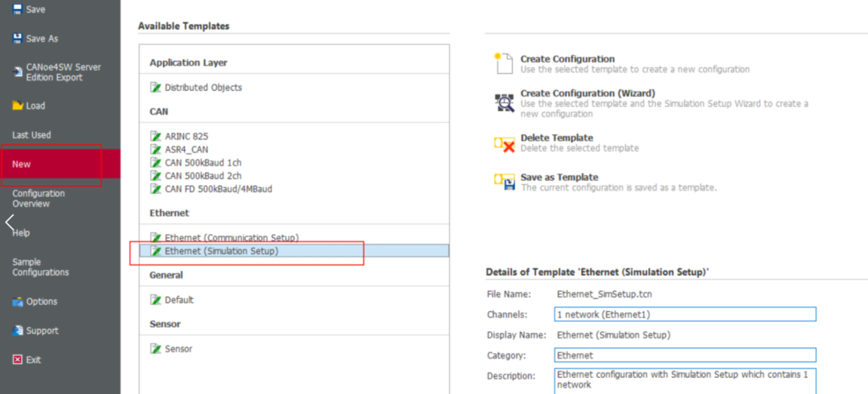Click the Channels input field
Viewport: 868px width, 394px height.
point(686,314)
